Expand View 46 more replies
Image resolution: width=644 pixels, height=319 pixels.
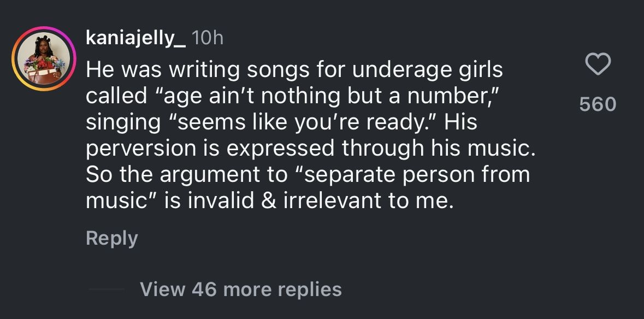point(240,288)
